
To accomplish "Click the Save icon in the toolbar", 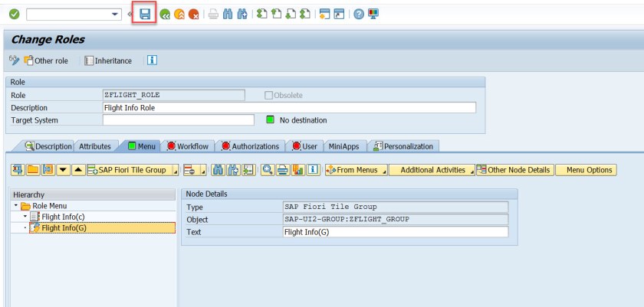I will (x=145, y=14).
